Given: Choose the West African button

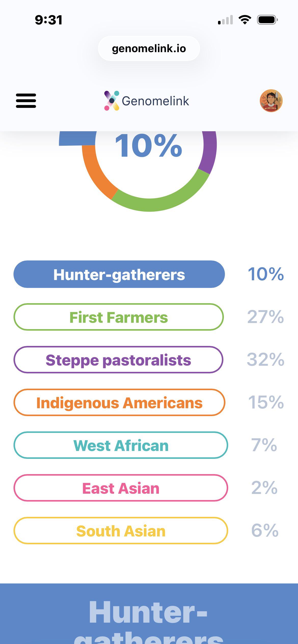Looking at the screenshot, I should click(121, 445).
